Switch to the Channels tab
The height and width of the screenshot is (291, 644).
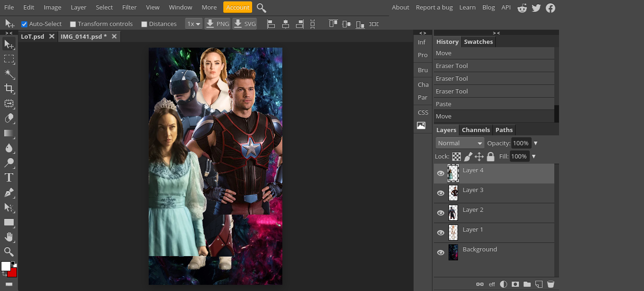[x=475, y=130]
